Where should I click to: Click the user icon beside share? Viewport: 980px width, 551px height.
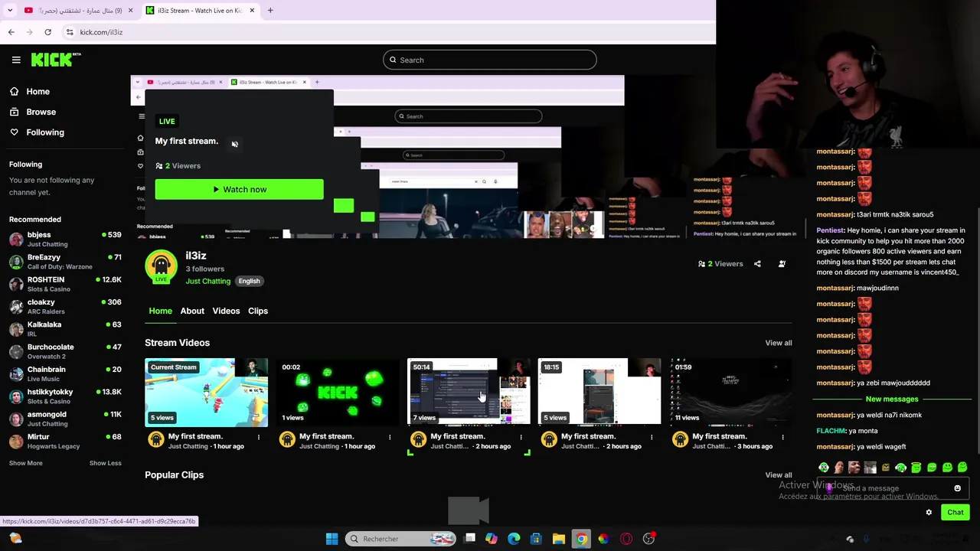coord(782,264)
